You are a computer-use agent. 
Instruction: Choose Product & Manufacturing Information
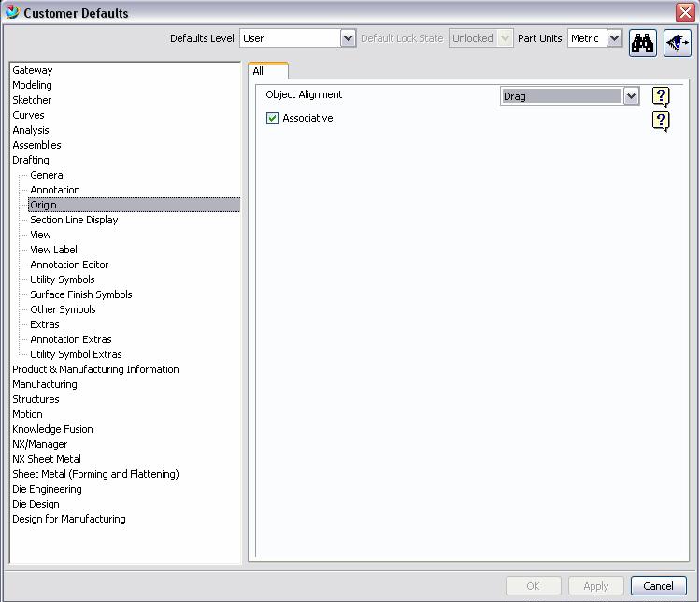click(x=95, y=369)
